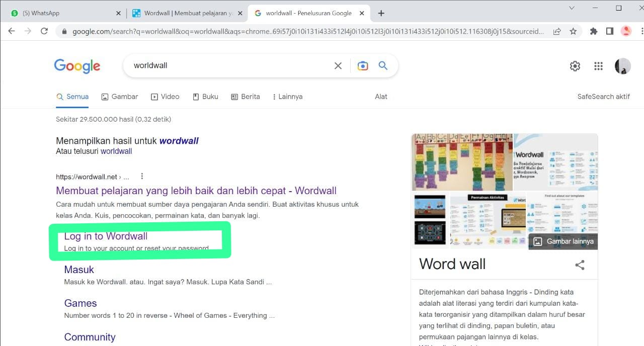
Task: Close the WhatsApp tab
Action: (118, 13)
